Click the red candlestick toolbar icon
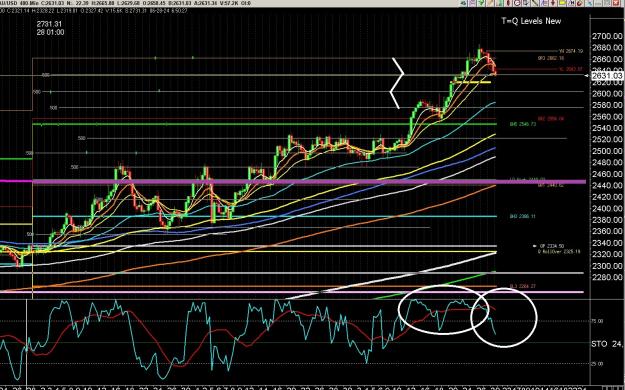Image resolution: width=625 pixels, height=390 pixels. [x=508, y=3]
